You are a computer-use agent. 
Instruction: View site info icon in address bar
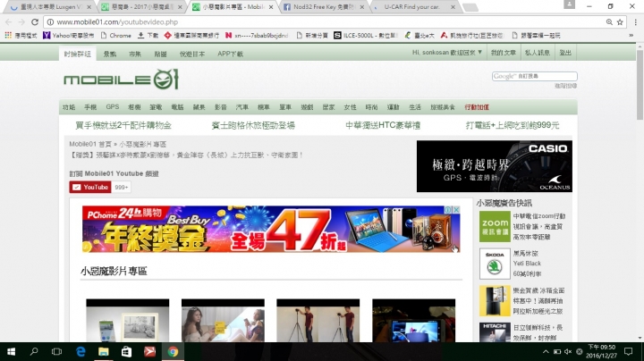(50, 22)
